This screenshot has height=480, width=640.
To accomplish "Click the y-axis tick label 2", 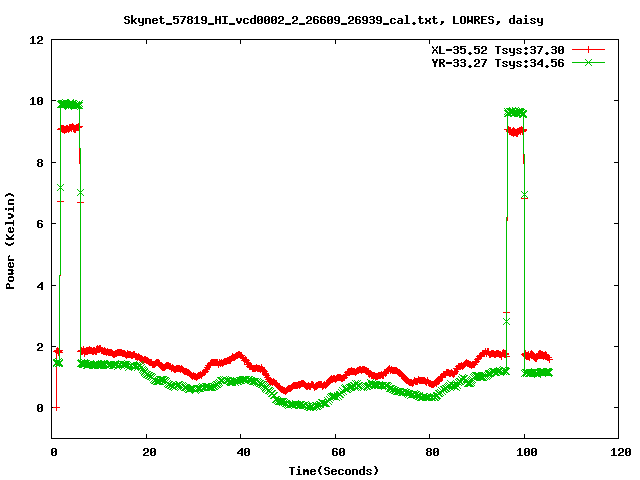I will coord(40,347).
